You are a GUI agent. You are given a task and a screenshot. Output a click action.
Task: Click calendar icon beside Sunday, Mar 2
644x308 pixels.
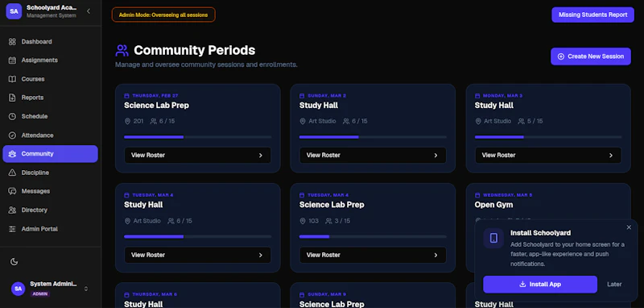coord(303,95)
